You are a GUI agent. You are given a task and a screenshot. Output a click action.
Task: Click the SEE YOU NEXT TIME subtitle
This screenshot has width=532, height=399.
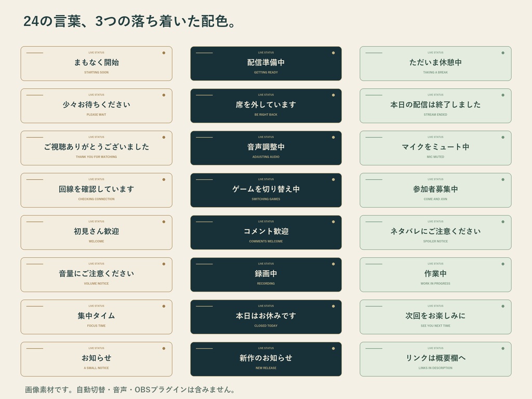click(x=436, y=326)
